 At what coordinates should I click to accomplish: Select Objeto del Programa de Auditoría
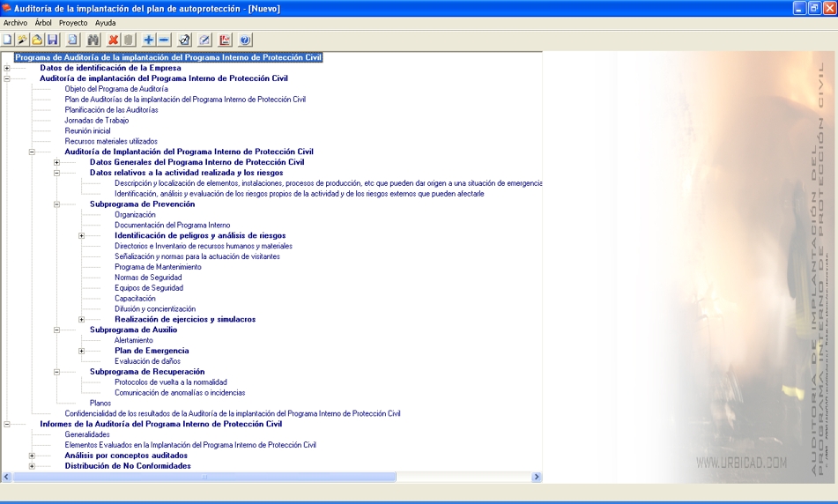(116, 89)
